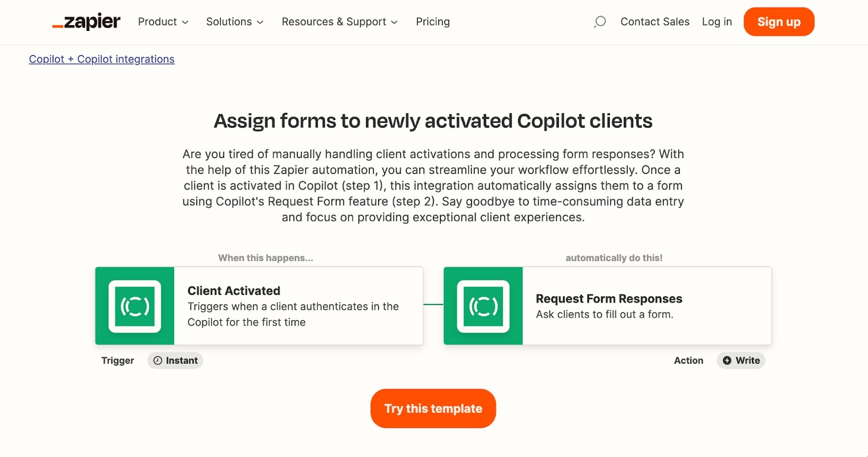The width and height of the screenshot is (868, 457).
Task: Follow the Copilot + Copilot integrations breadcrumb link
Action: pos(101,59)
